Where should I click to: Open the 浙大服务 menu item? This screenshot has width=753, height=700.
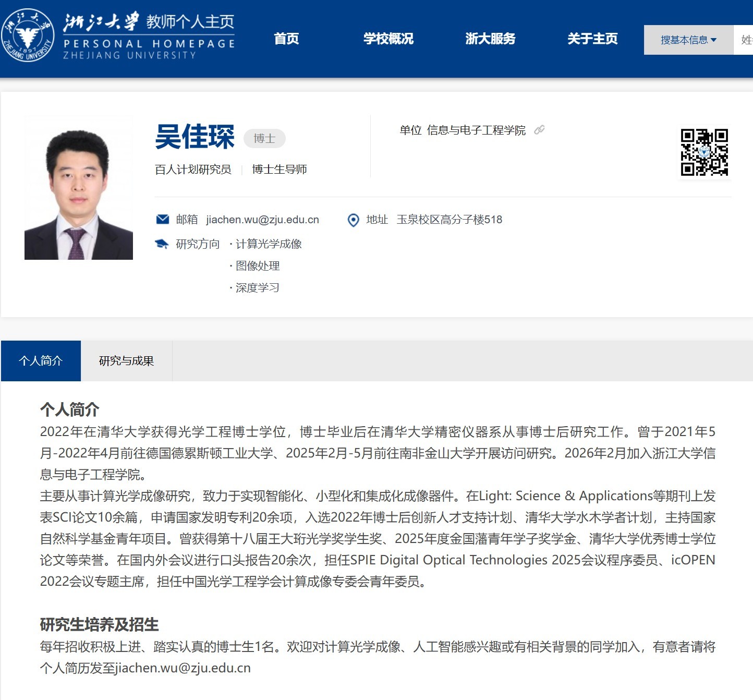point(490,39)
